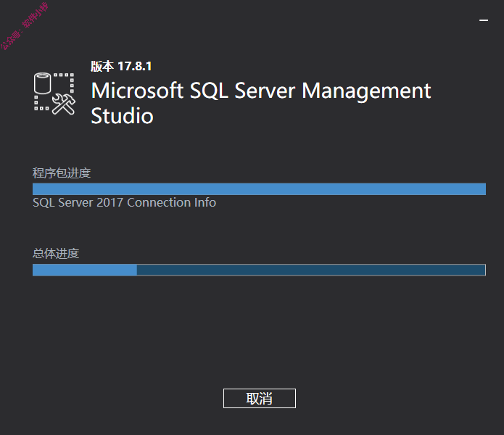
Task: Click the 程序包进度 package progress bar
Action: 259,189
